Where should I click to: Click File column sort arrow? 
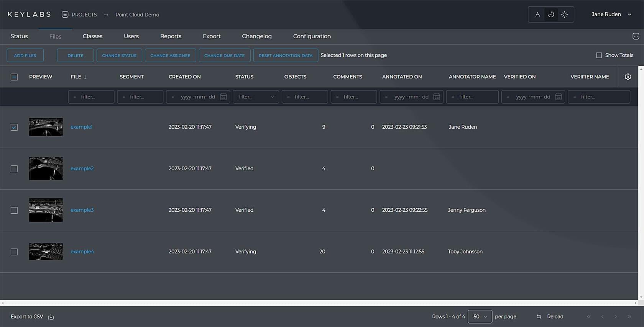coord(85,77)
